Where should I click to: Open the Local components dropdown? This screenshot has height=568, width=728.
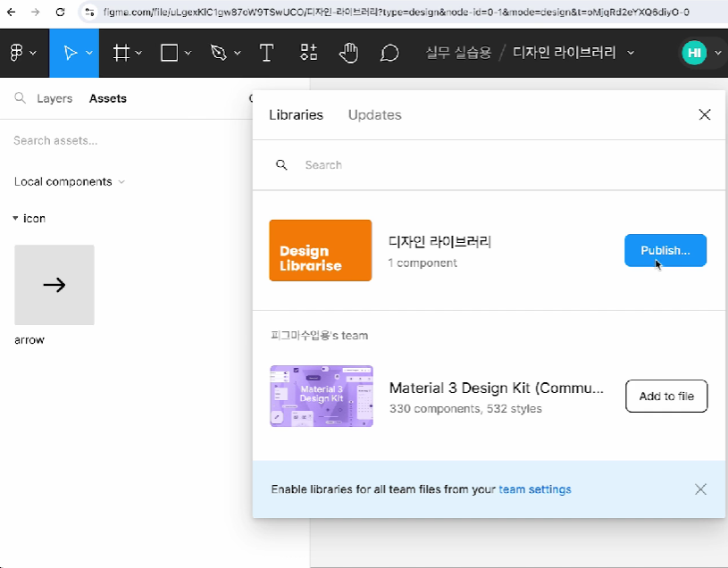coord(69,181)
